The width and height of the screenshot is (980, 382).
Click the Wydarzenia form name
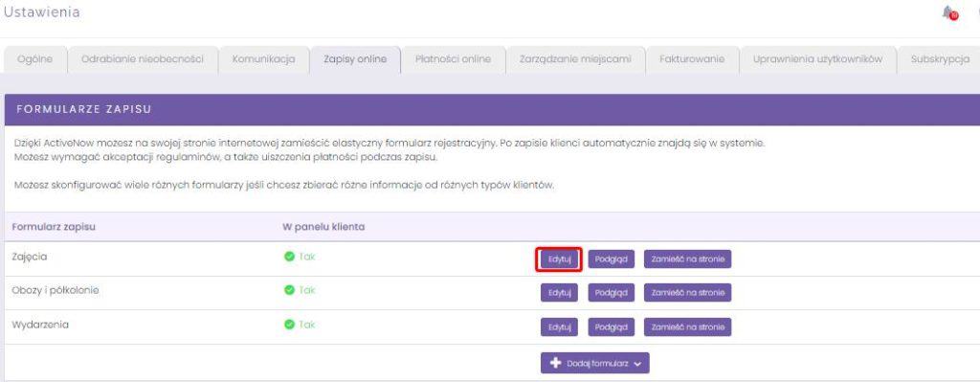(x=40, y=325)
